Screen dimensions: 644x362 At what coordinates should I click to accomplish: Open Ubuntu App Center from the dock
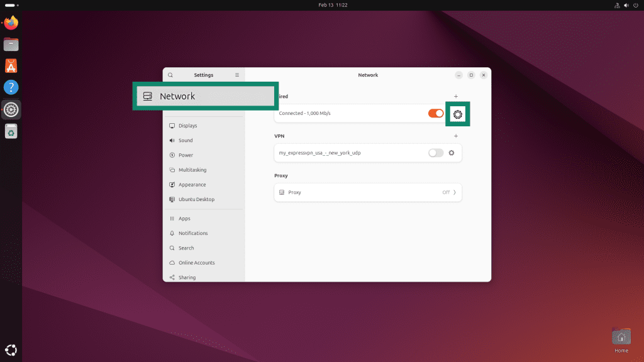point(11,65)
